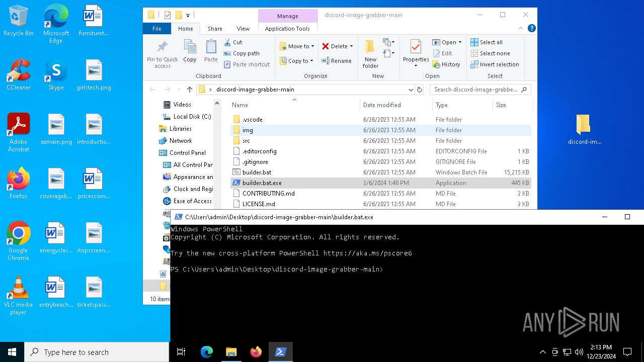644x362 pixels.
Task: Open the File menu tab
Action: 157,29
